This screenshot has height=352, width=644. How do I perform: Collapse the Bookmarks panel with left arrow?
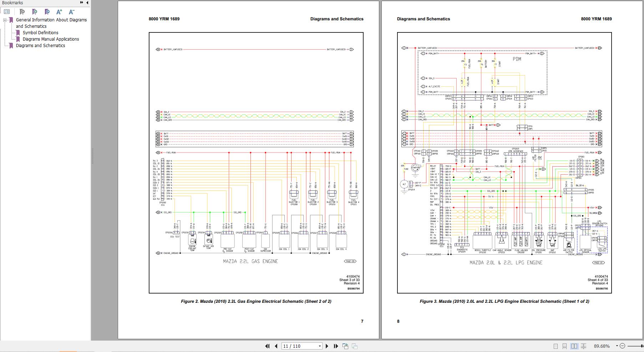click(87, 3)
